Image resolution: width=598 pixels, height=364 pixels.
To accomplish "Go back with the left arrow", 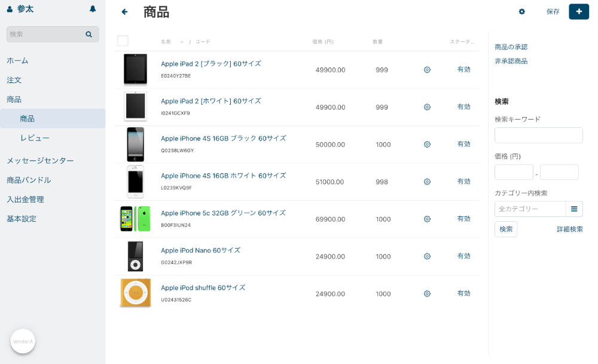I will point(124,12).
